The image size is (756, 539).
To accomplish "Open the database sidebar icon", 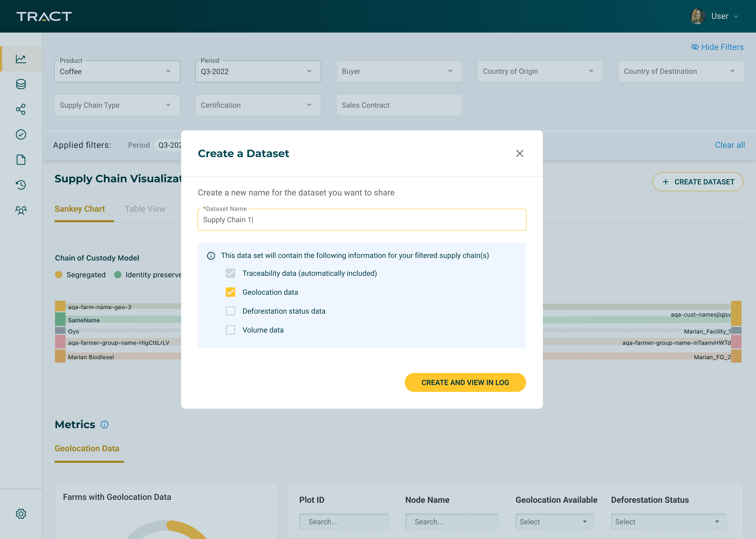I will [21, 84].
